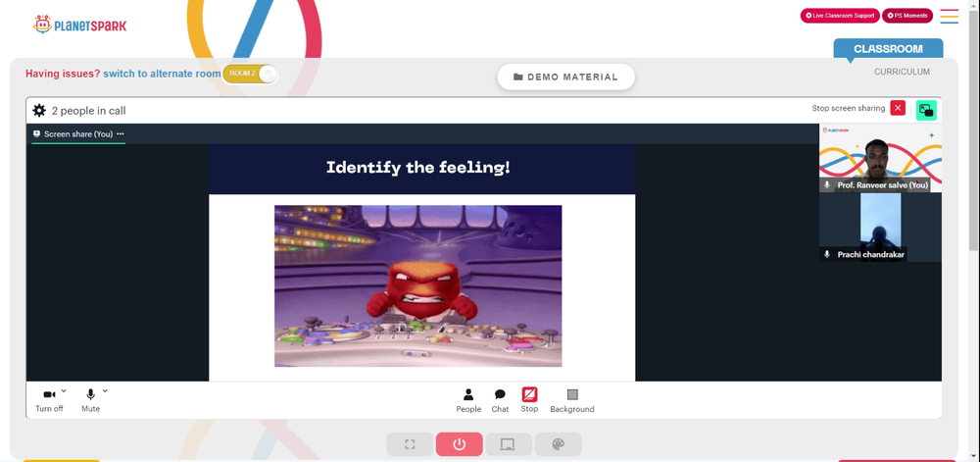
Task: Click 'Having issues?' text
Action: [63, 74]
